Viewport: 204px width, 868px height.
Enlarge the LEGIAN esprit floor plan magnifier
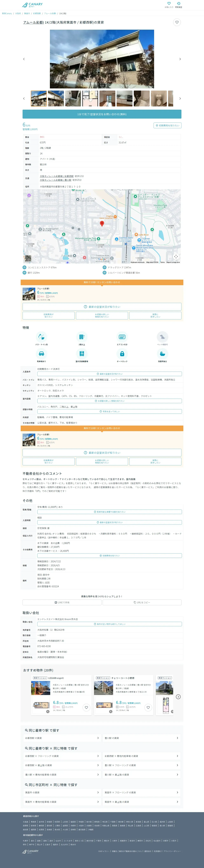pos(48,712)
